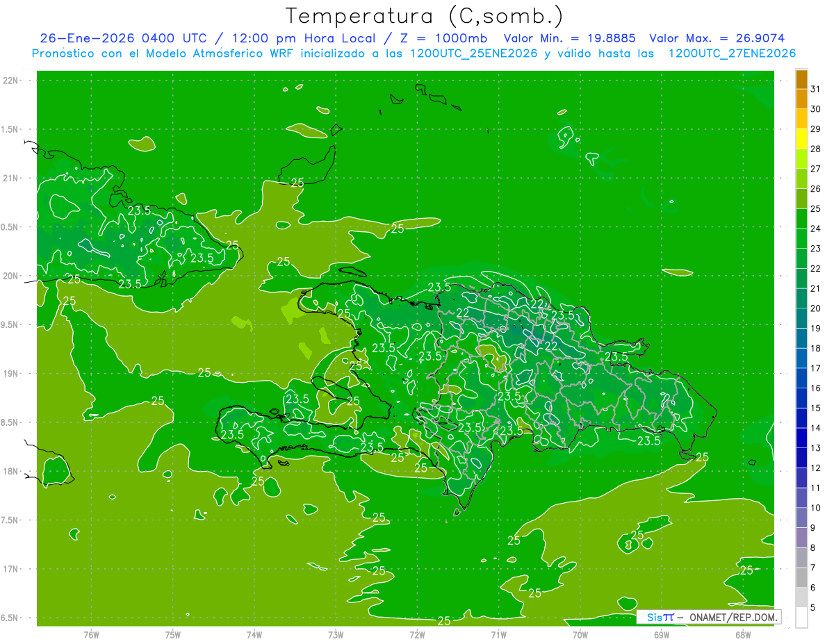Click the "76W" longitude axis label
The width and height of the screenshot is (834, 644).
pos(91,634)
